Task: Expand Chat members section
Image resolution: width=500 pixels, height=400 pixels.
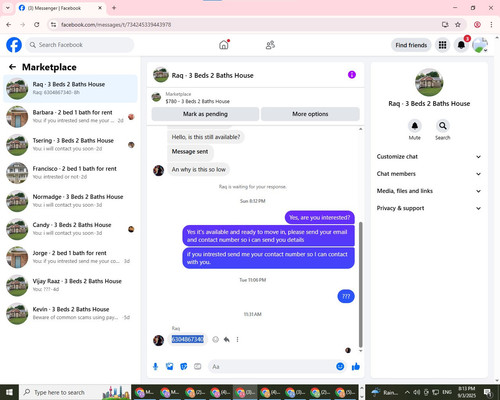Action: (429, 174)
